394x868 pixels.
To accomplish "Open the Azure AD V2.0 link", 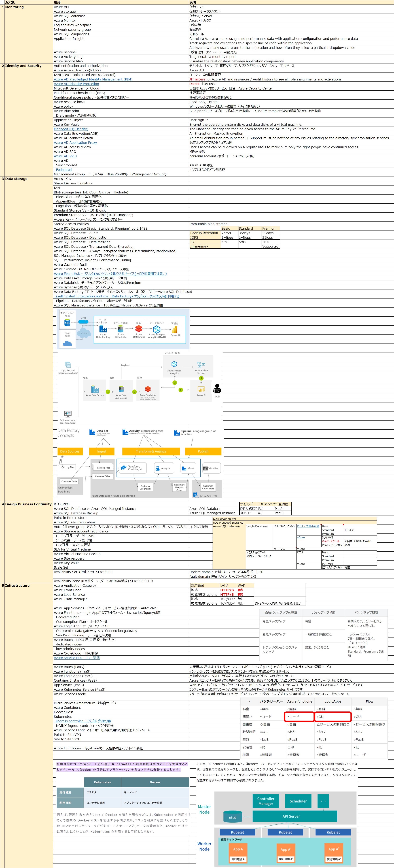I will (65, 156).
